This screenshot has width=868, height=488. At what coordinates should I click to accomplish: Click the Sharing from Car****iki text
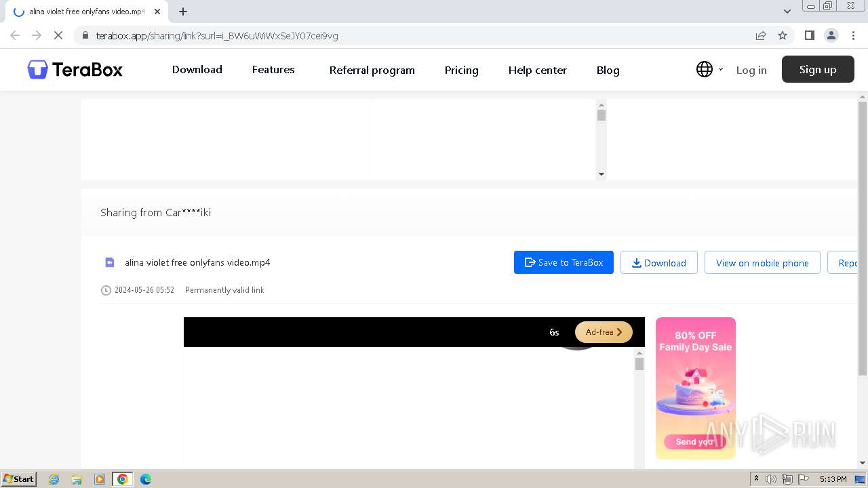click(155, 212)
